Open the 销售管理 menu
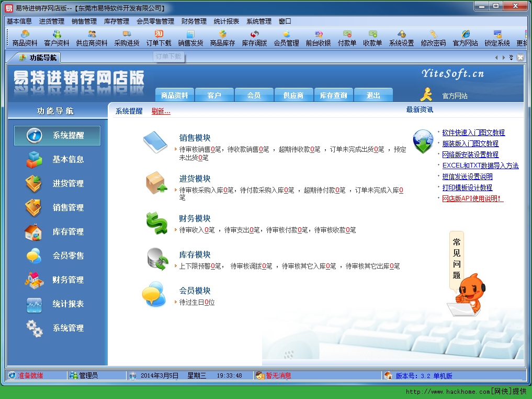 pyautogui.click(x=84, y=21)
